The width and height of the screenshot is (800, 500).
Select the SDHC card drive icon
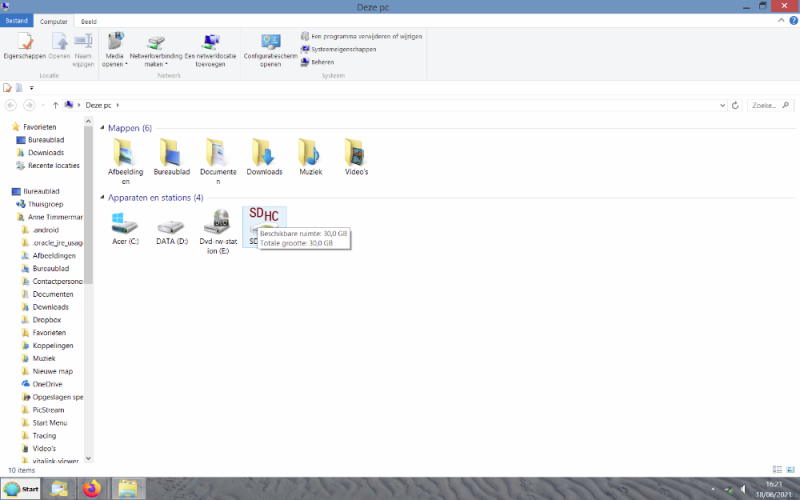click(x=264, y=218)
